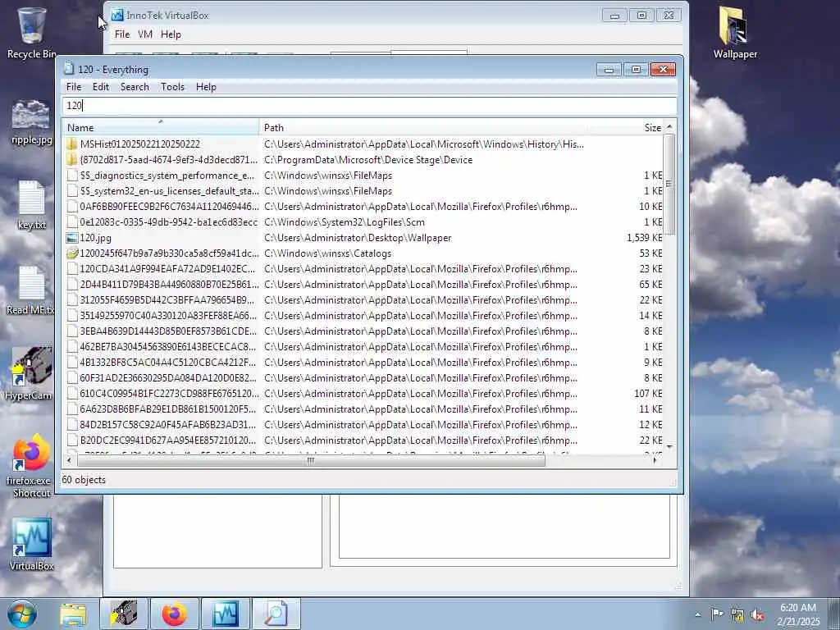Open the Windows Start orb
This screenshot has width=840, height=630.
coord(22,614)
